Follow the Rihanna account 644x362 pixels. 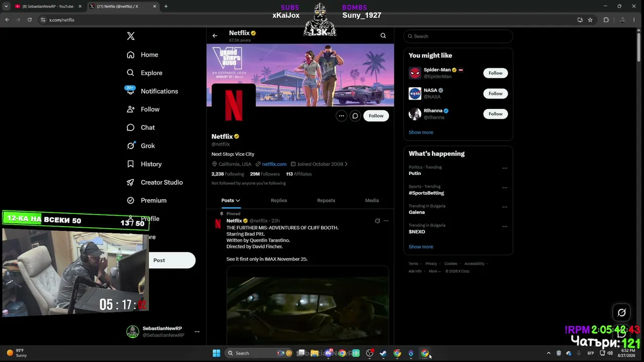coord(496,114)
